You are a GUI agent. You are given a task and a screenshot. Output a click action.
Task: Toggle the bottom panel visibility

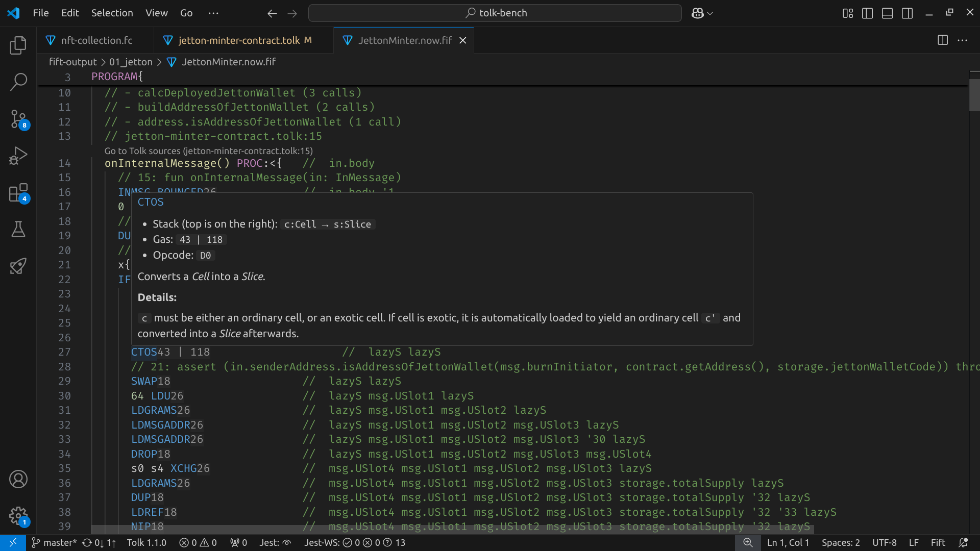click(x=888, y=13)
